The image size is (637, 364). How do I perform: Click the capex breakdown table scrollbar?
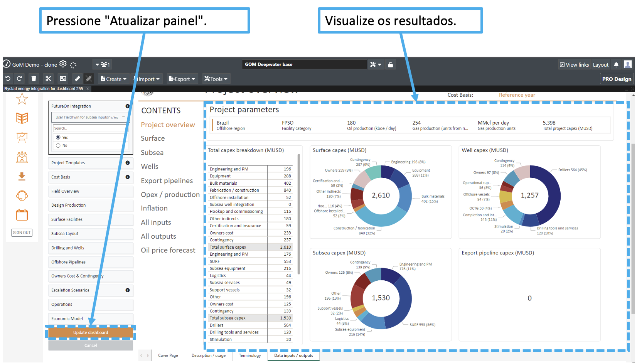[299, 214]
